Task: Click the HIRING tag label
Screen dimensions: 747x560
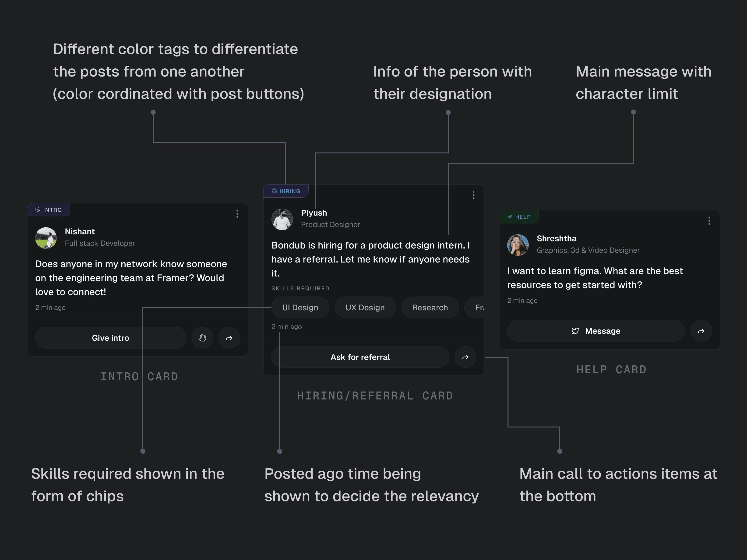Action: tap(286, 191)
